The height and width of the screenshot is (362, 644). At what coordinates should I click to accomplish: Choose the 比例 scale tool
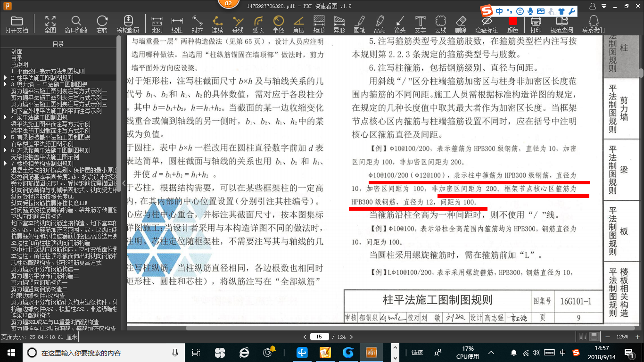(x=157, y=25)
